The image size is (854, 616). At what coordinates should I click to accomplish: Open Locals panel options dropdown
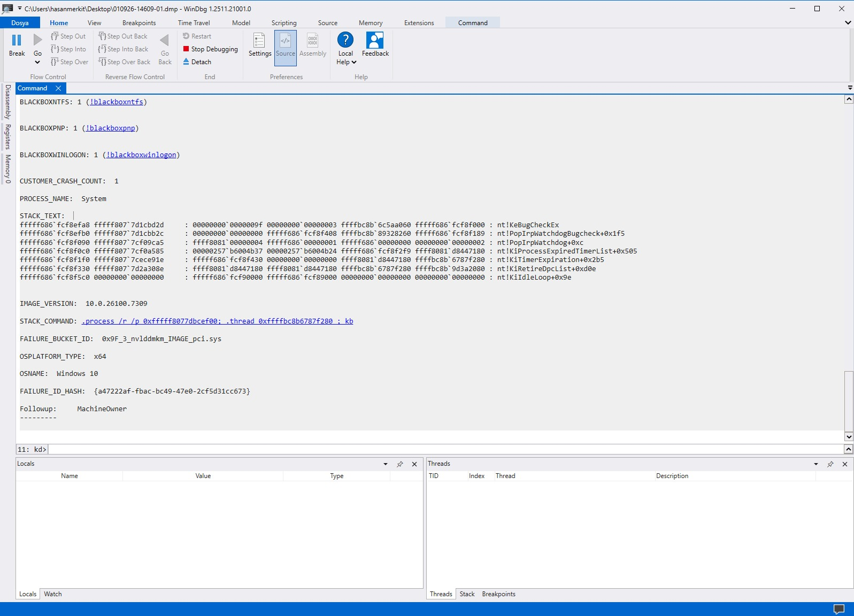click(386, 464)
